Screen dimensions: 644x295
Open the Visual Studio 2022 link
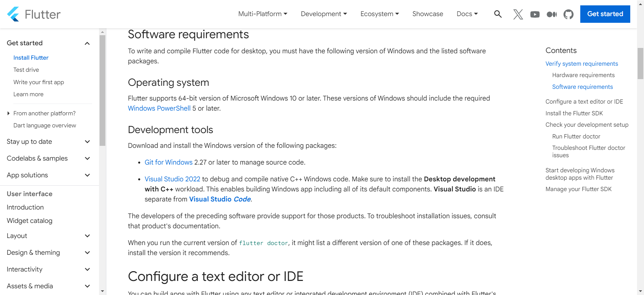click(x=172, y=179)
